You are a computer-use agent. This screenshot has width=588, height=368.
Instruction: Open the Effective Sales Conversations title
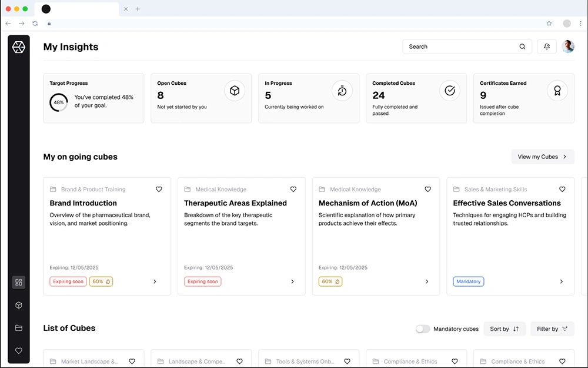[x=507, y=203]
